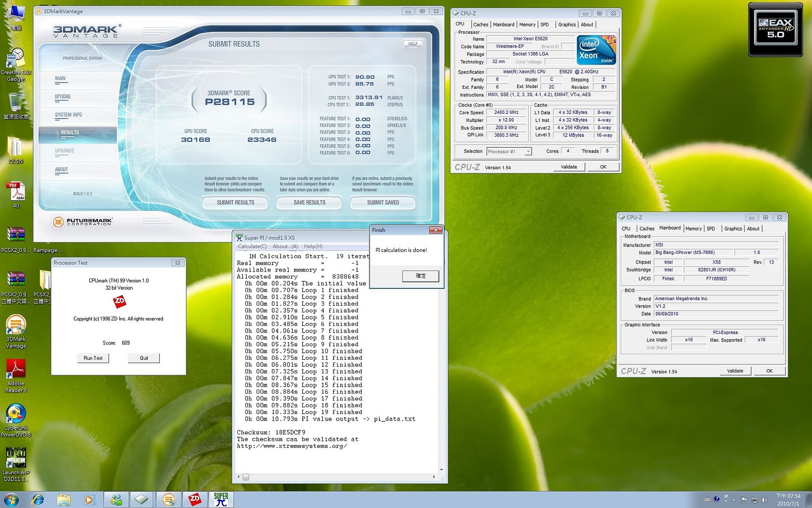Open the ABOUT section in 3DMark Vantage
The image size is (812, 508).
click(61, 169)
